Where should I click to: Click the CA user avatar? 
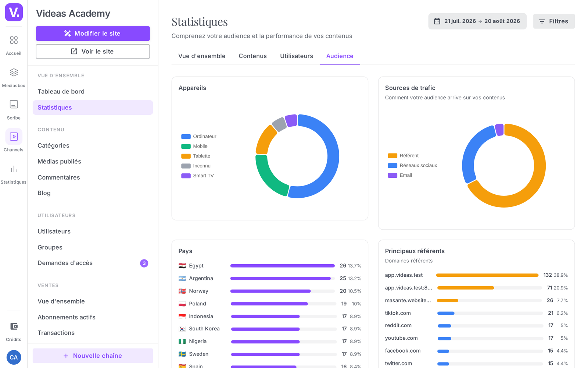point(14,357)
